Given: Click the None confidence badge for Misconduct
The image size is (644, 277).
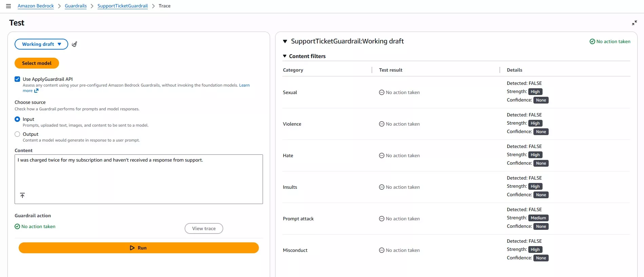Looking at the screenshot, I should coord(541,258).
